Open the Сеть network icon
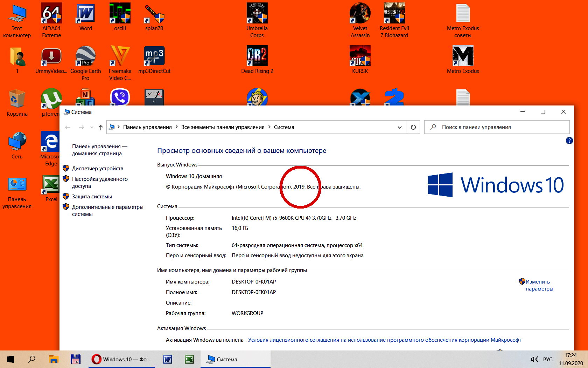Screen dimensions: 588x368 click(x=17, y=145)
